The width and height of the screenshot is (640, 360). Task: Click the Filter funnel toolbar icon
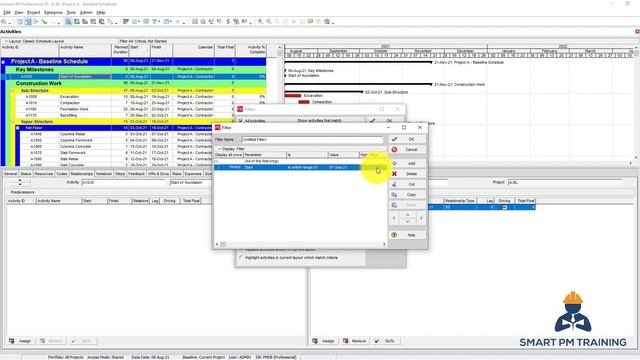tap(155, 22)
